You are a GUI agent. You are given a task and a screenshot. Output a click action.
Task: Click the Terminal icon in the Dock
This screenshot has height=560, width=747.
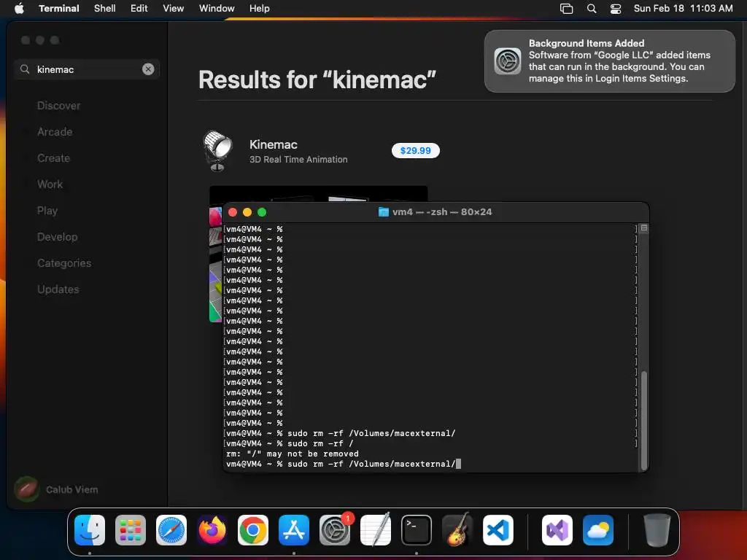[x=417, y=530]
